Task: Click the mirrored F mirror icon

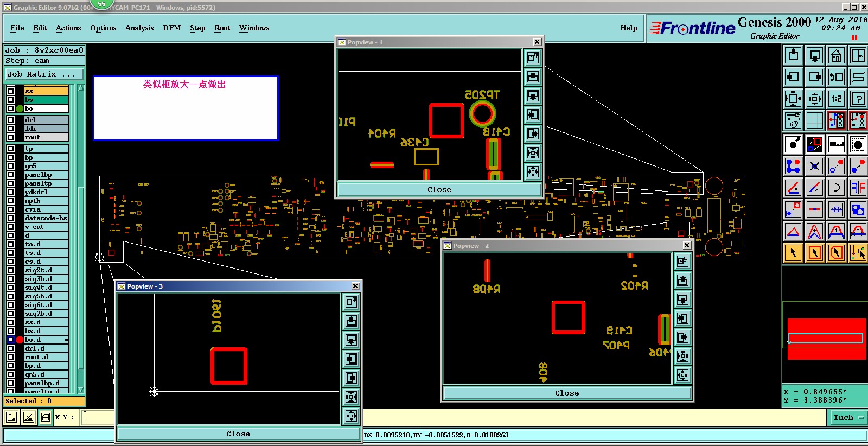Action: [858, 188]
